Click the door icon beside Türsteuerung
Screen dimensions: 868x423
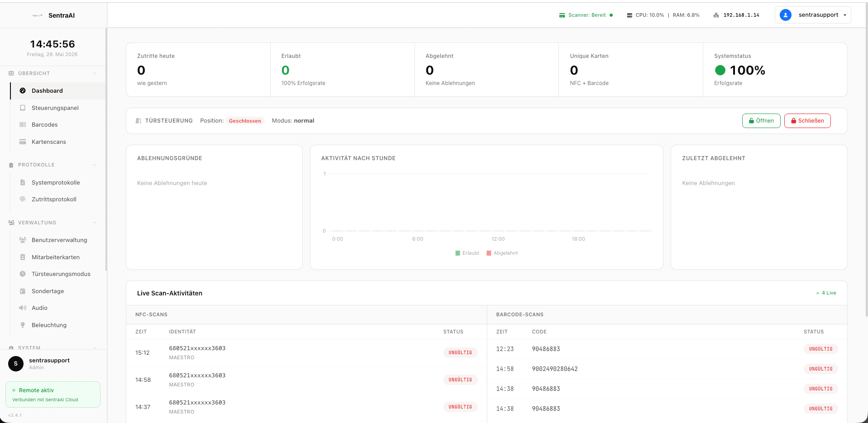coord(138,121)
